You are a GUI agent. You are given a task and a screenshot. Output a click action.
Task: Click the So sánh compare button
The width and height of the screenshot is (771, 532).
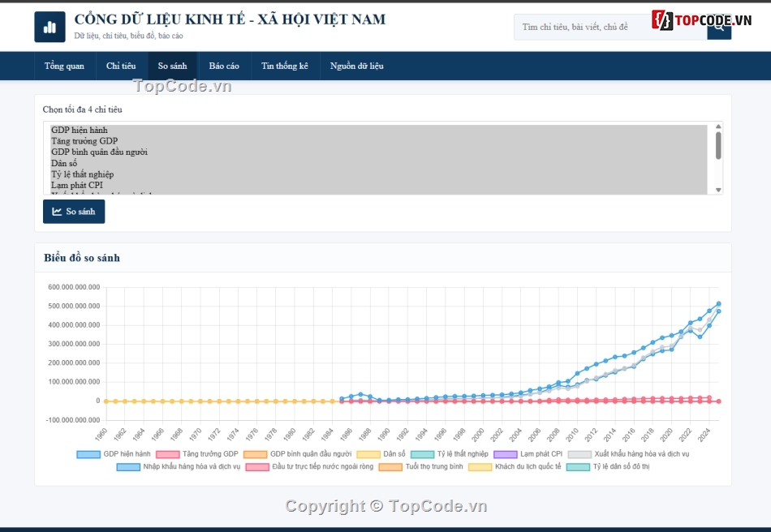click(x=74, y=212)
